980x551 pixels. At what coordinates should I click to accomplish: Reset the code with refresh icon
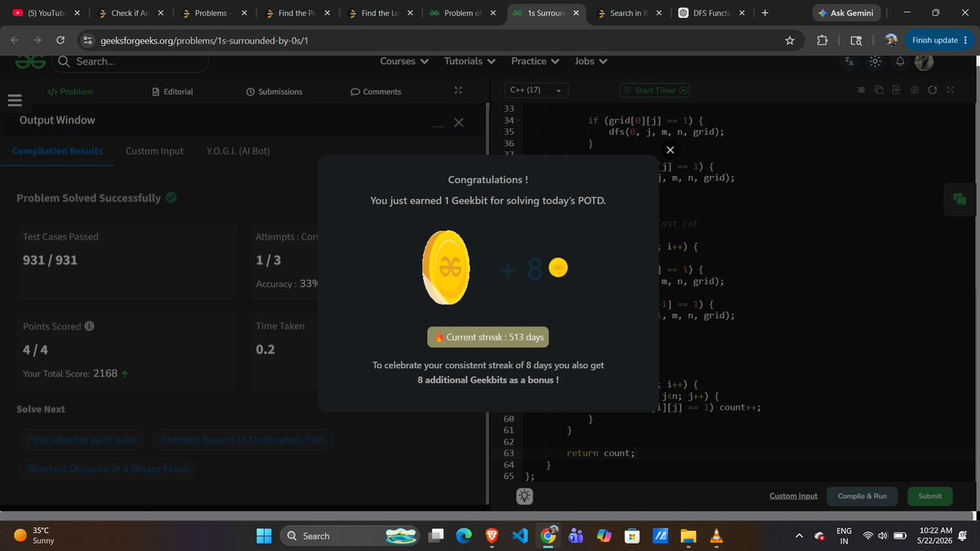933,91
